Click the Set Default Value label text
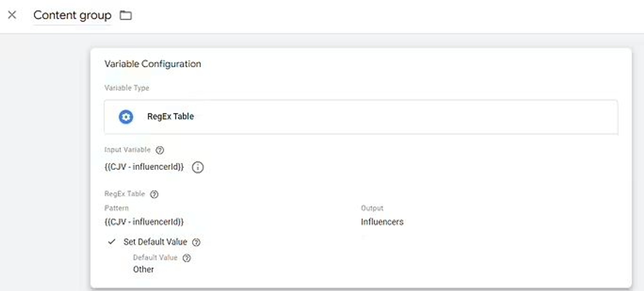 (x=155, y=242)
